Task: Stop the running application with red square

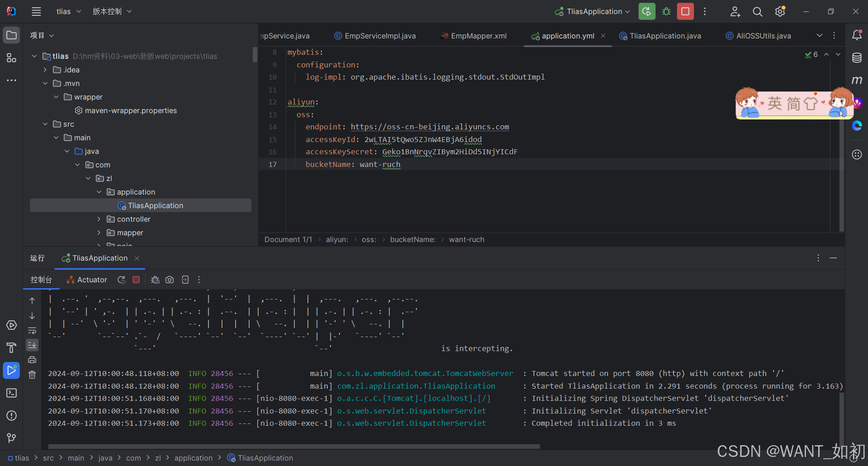Action: click(x=685, y=11)
